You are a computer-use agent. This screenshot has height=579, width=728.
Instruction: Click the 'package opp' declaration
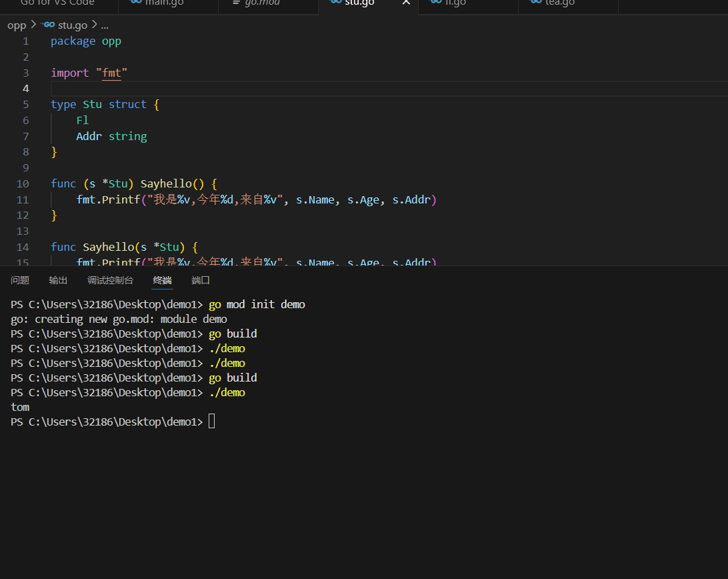pos(86,41)
